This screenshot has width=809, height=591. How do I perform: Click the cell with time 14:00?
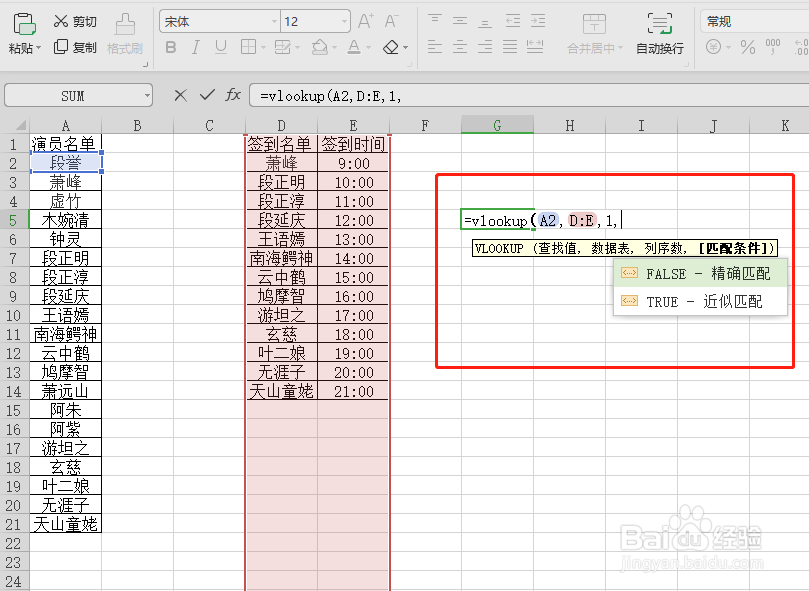pos(353,258)
